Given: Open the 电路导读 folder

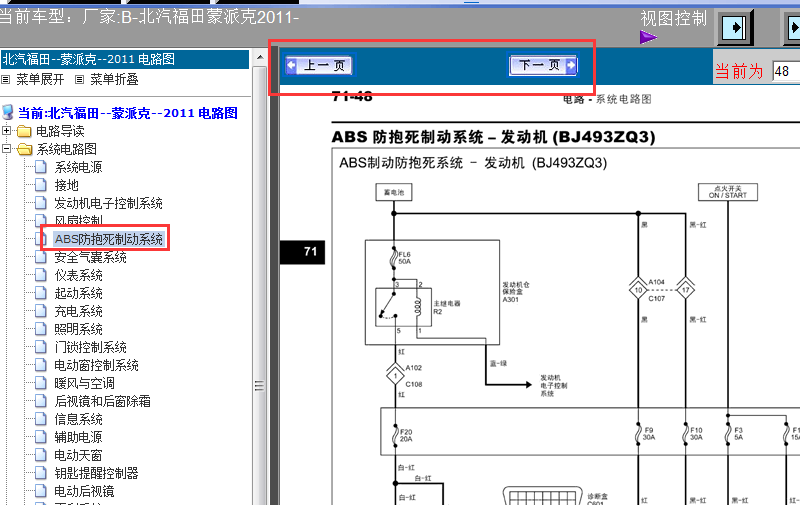Looking at the screenshot, I should pos(60,131).
